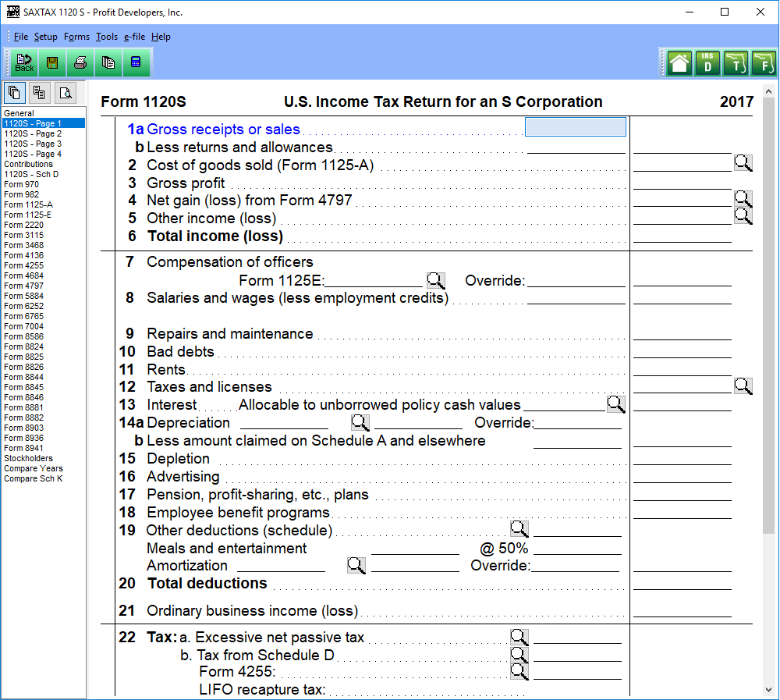Select the first forms list view icon

tap(14, 93)
